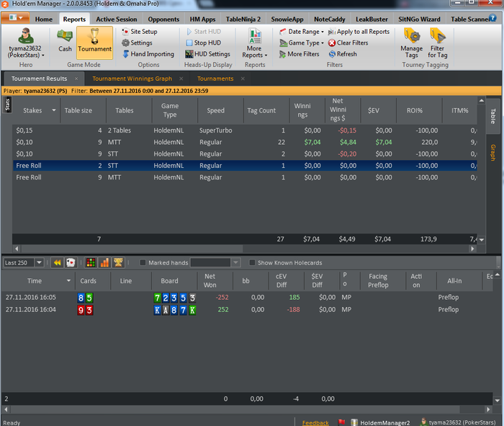The height and width of the screenshot is (426, 504).
Task: Open the HM Apps tab
Action: (x=202, y=19)
